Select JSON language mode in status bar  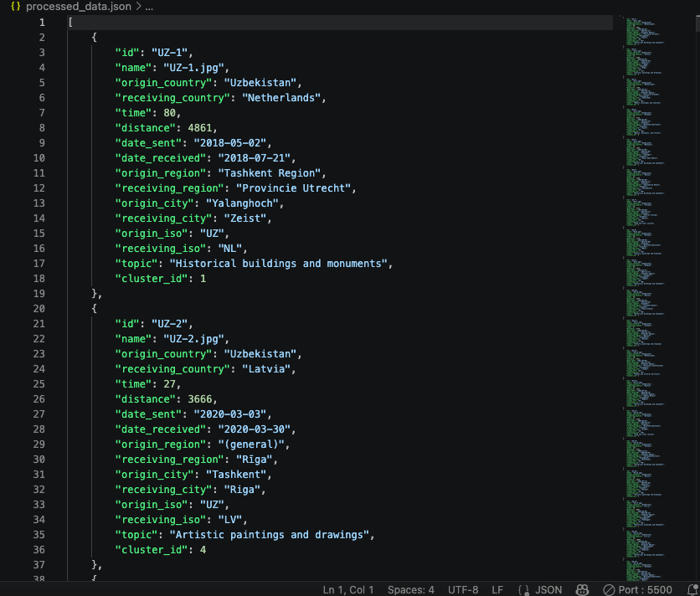(x=540, y=589)
